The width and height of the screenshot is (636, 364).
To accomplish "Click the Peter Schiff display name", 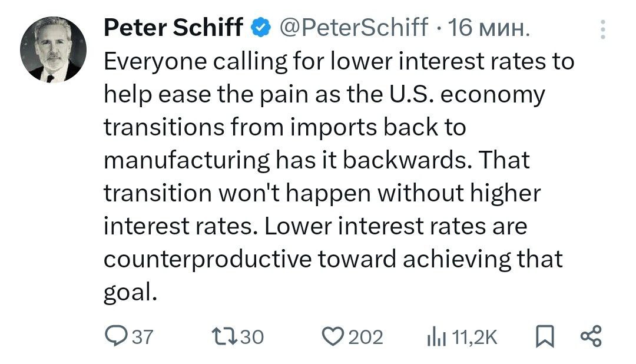I will point(174,28).
